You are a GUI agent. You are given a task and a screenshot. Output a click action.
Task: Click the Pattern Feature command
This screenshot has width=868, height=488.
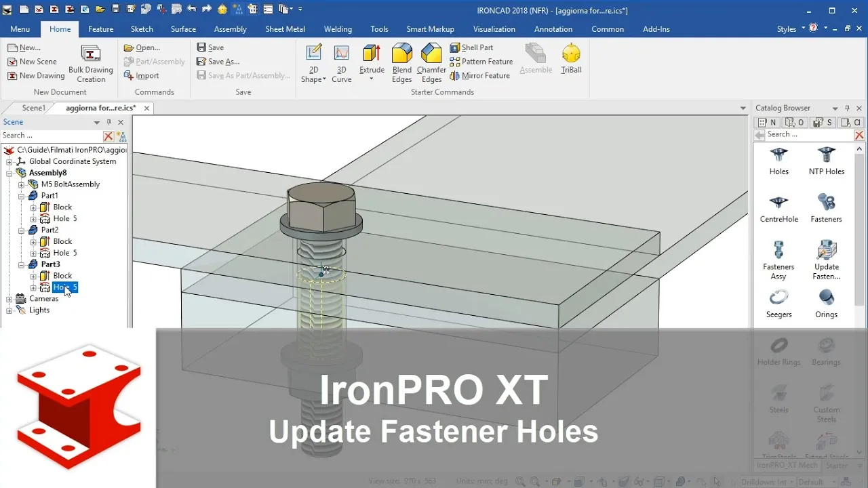[x=481, y=62]
